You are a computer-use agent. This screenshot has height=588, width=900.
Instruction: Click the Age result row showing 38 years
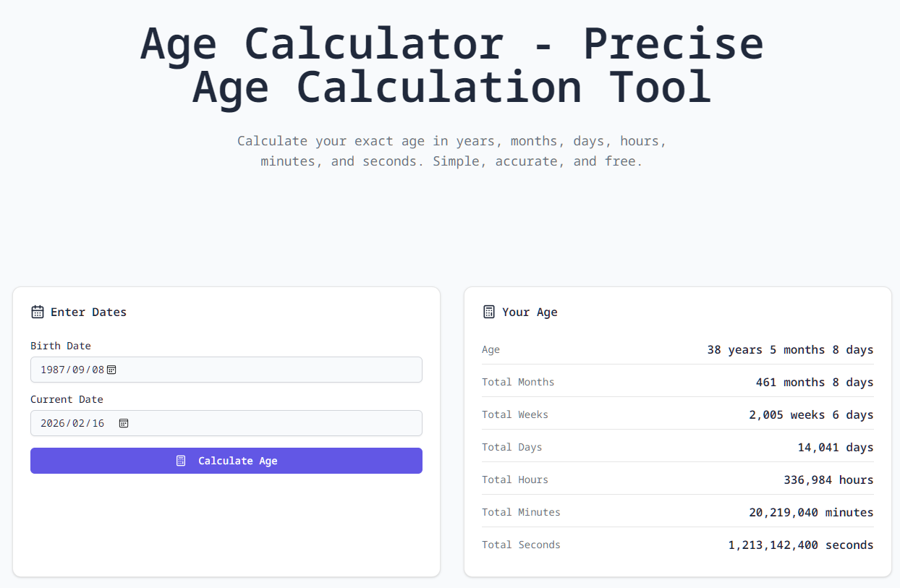[x=677, y=349]
